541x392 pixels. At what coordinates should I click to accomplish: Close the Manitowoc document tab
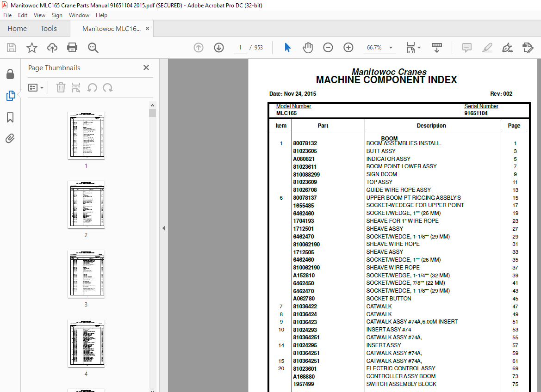147,29
